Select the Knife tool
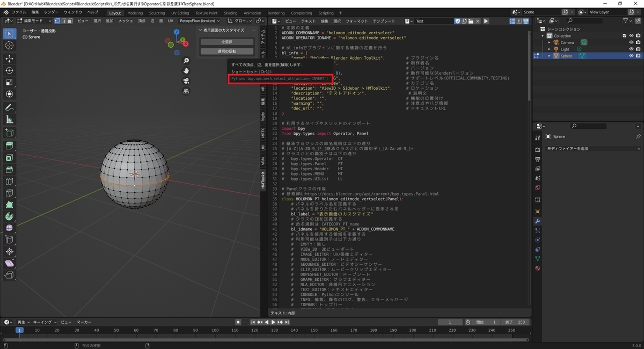Image resolution: width=644 pixels, height=349 pixels. [9, 193]
